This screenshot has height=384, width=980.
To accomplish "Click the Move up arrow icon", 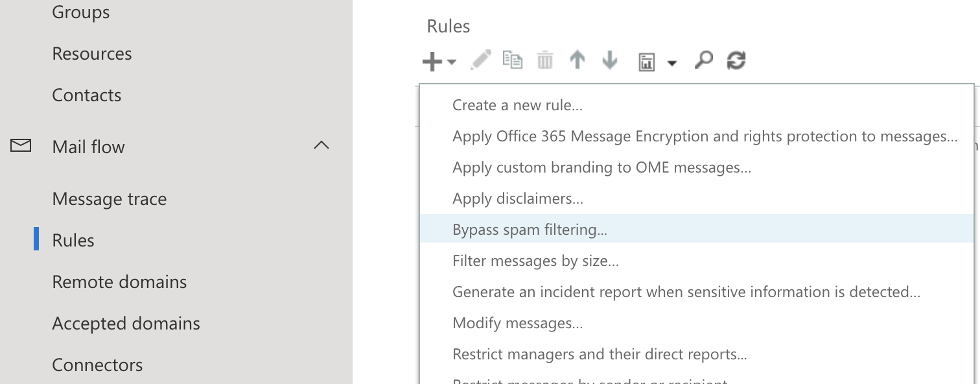I will click(x=577, y=60).
